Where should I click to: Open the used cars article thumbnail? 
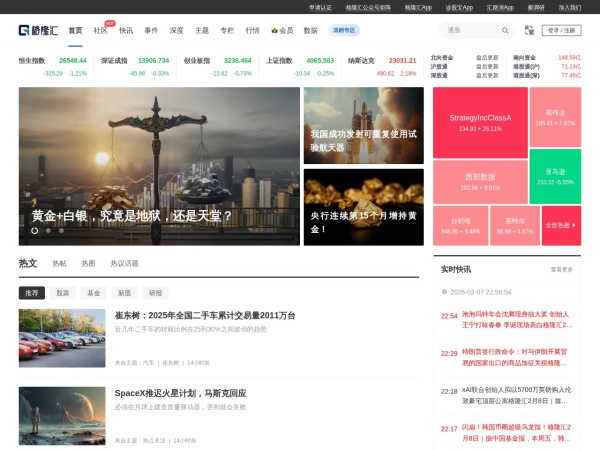(x=61, y=338)
